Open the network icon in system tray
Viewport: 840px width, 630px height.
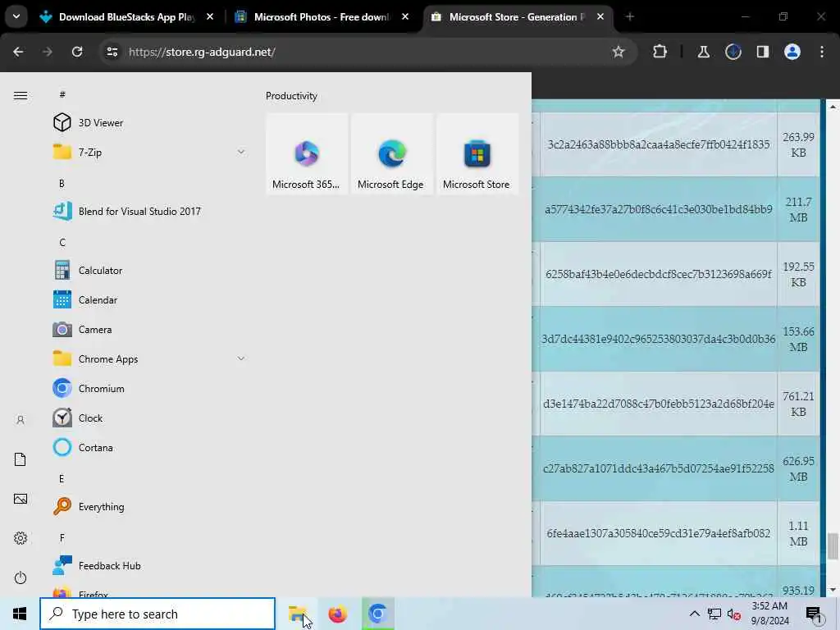[x=714, y=614]
